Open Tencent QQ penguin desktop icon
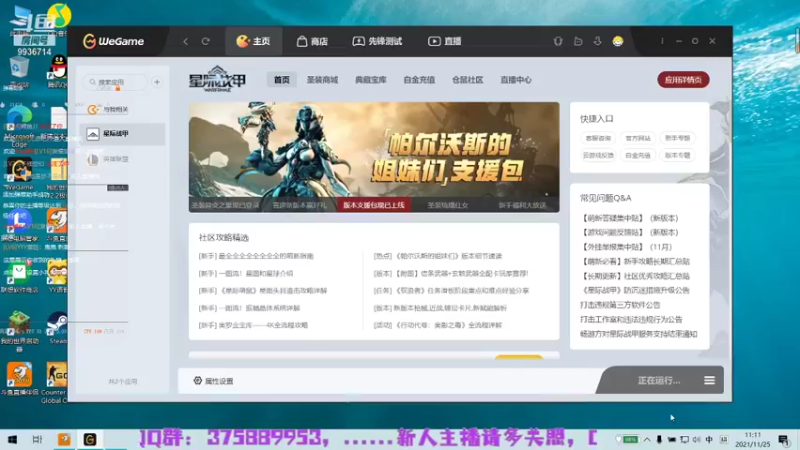The height and width of the screenshot is (450, 800). pyautogui.click(x=58, y=71)
